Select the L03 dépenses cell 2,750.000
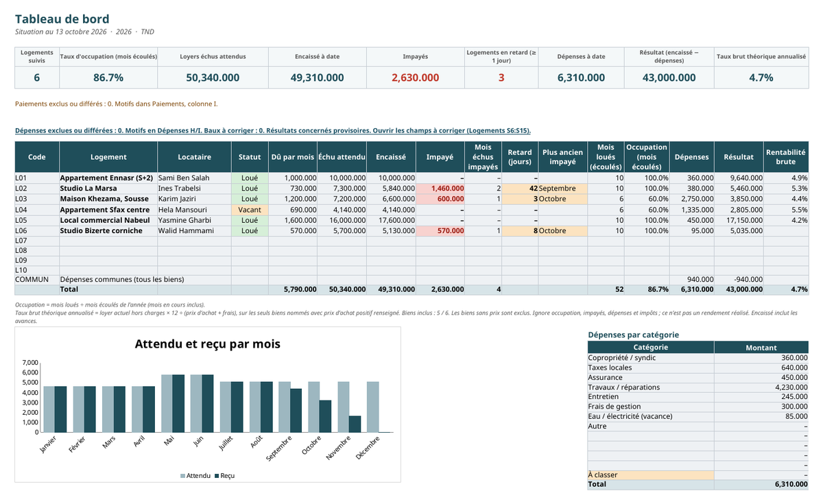The width and height of the screenshot is (823, 504). point(692,199)
